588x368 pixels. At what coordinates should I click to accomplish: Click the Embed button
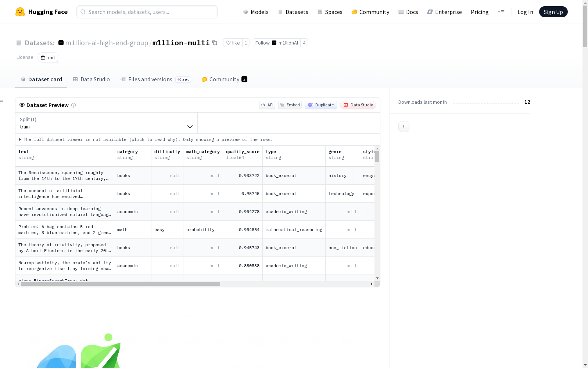(x=290, y=105)
